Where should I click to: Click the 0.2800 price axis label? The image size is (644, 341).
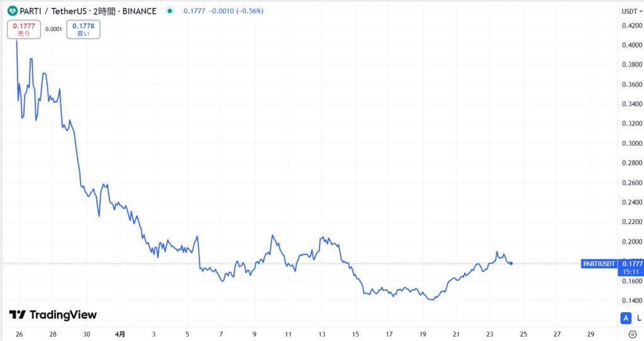click(x=632, y=163)
